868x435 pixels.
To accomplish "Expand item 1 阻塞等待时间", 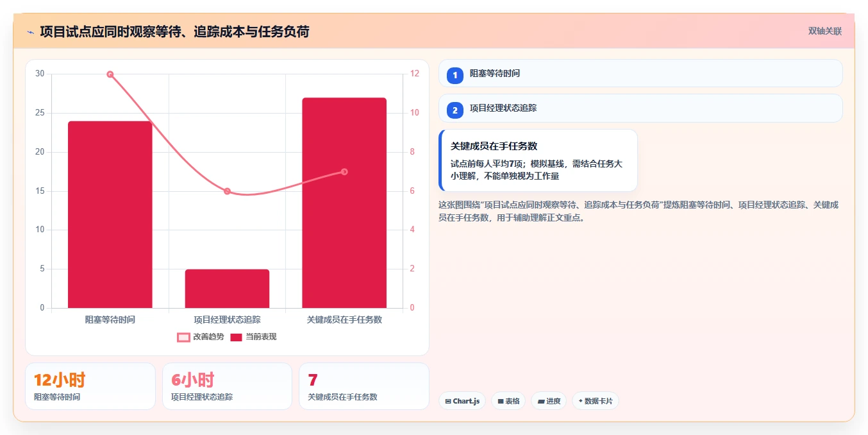I will (640, 73).
